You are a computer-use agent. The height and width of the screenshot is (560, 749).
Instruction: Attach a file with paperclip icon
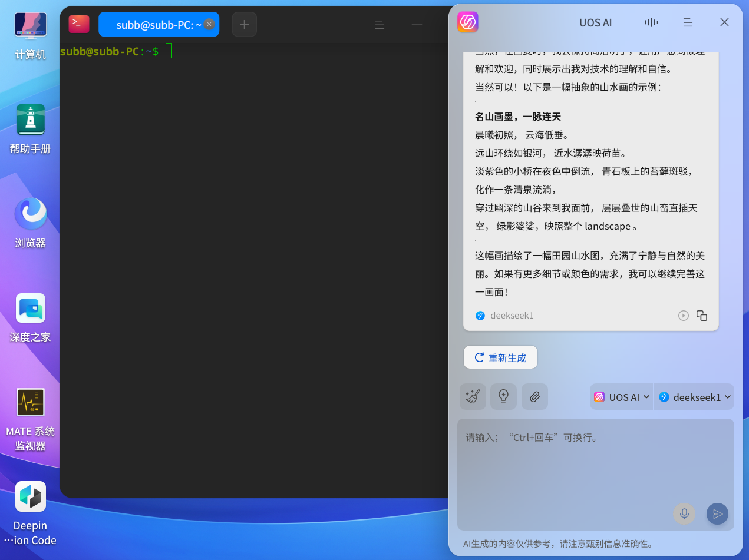[534, 397]
